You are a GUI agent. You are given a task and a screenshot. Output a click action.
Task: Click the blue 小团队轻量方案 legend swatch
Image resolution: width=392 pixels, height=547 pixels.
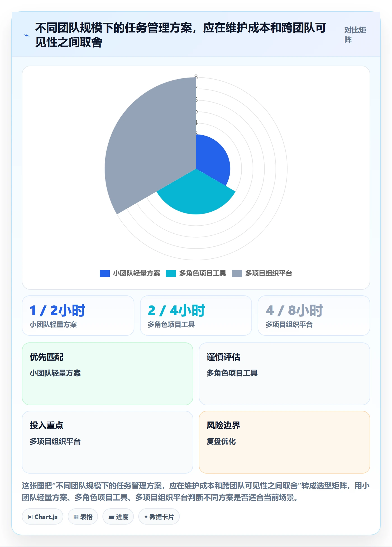[104, 273]
